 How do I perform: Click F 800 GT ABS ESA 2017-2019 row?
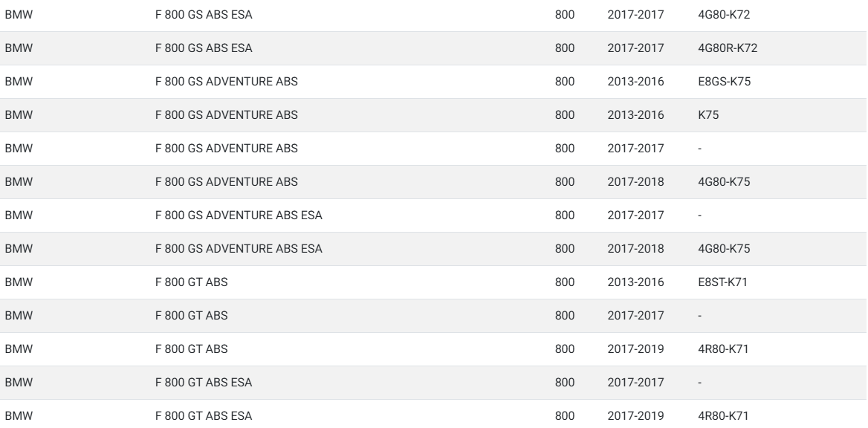coord(434,416)
